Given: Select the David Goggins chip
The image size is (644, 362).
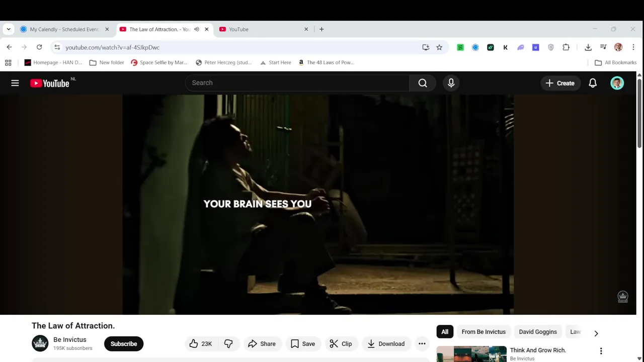Looking at the screenshot, I should 538,332.
